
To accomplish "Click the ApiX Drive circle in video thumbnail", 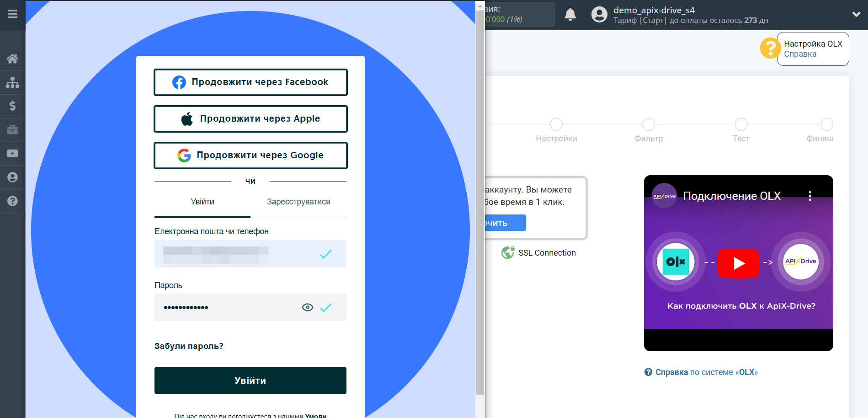I will click(800, 262).
